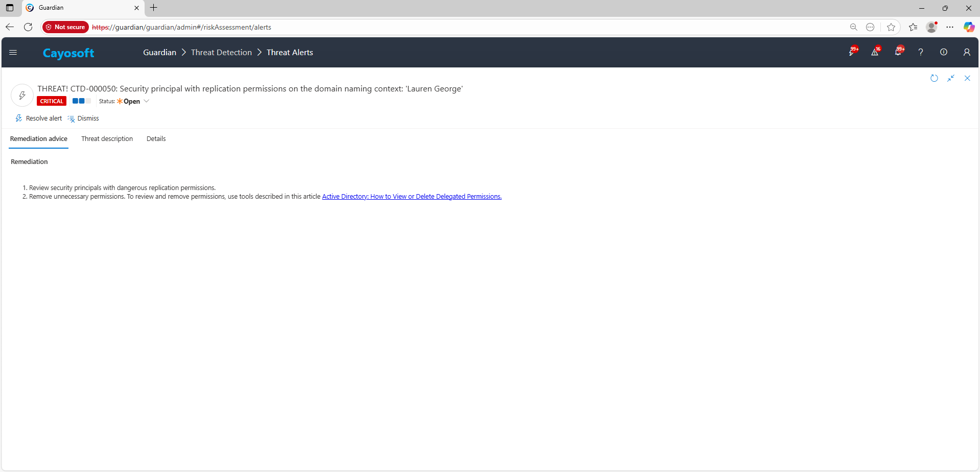Click the Resolve alert button

click(x=39, y=119)
